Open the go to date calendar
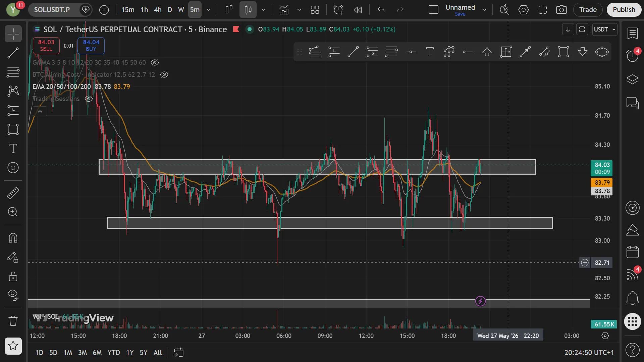 coord(178,353)
